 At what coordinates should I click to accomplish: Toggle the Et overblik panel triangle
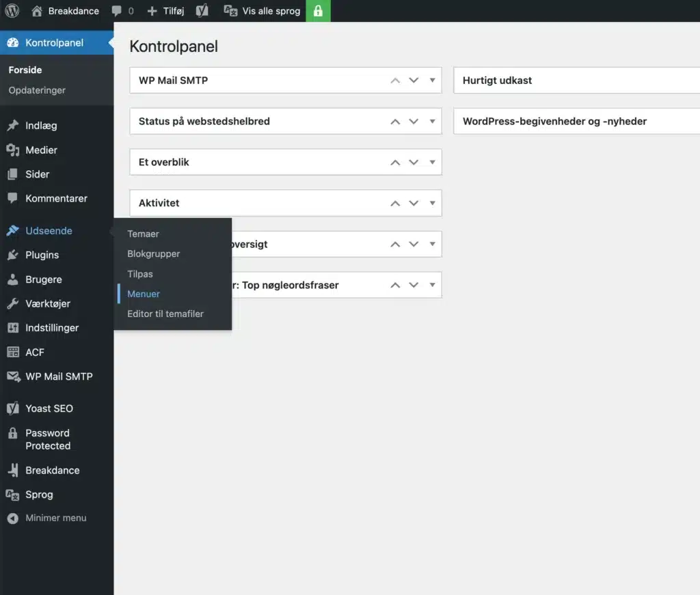[x=432, y=162]
